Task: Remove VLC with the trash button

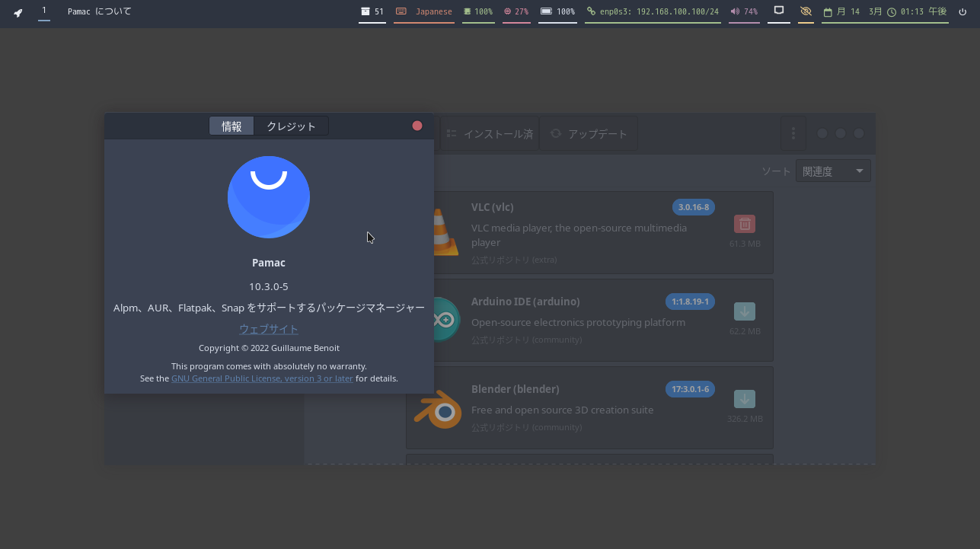Action: pyautogui.click(x=745, y=224)
